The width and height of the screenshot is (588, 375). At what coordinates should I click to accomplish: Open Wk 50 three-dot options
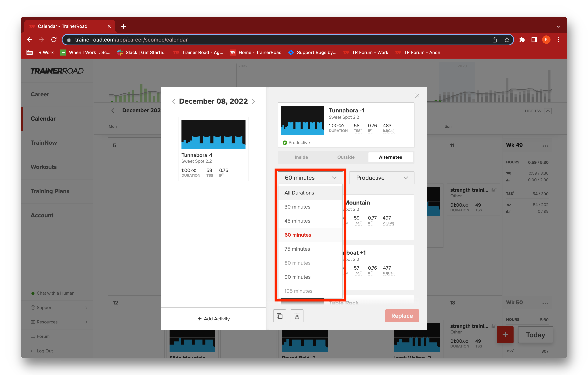pyautogui.click(x=545, y=303)
